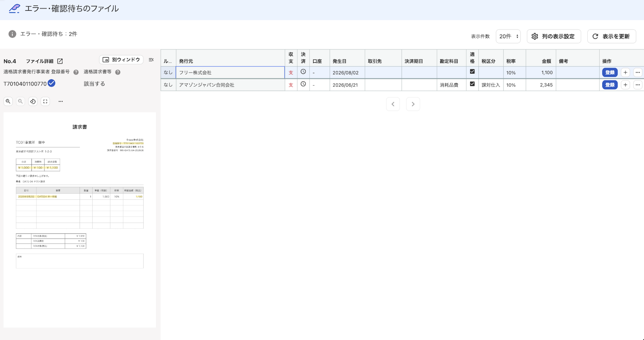Viewport: 644px width, 340px height.
Task: Open more actions for アマゾンジャパン row
Action: [x=638, y=85]
